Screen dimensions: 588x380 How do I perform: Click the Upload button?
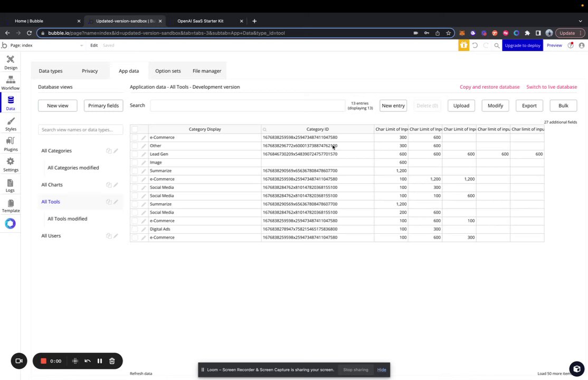(x=461, y=106)
